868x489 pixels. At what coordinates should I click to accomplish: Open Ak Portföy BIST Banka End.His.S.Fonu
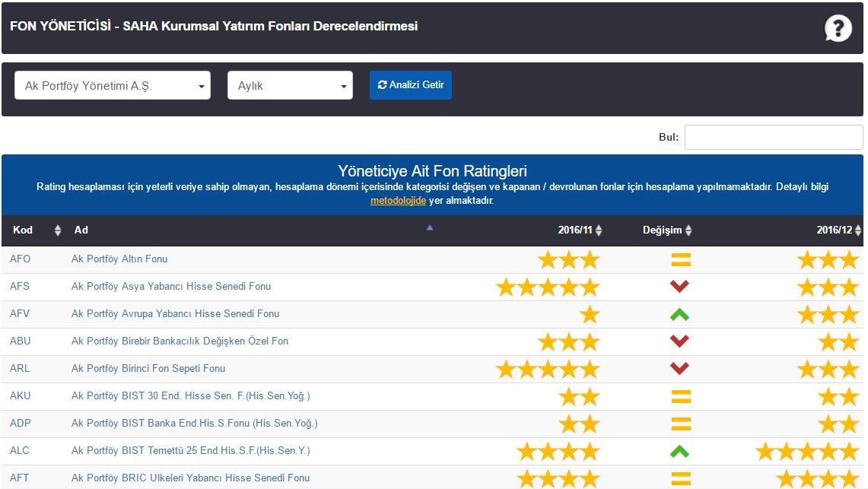click(194, 423)
